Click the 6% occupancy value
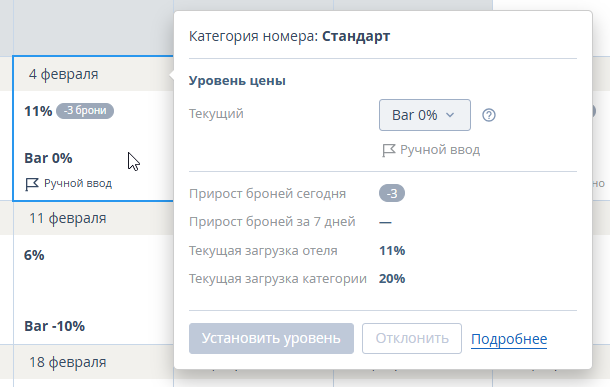 click(x=34, y=255)
